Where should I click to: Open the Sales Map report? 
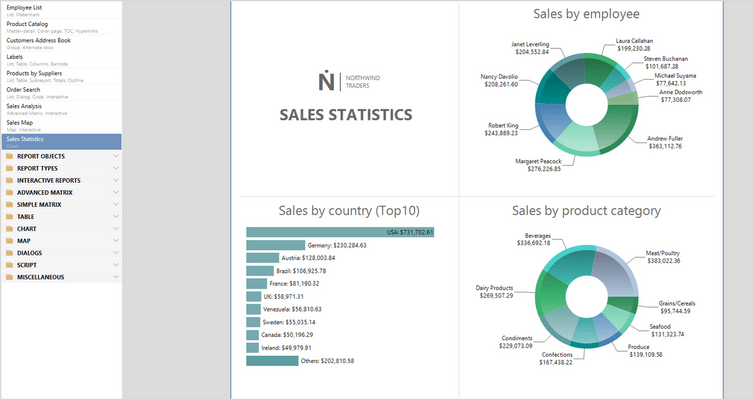[22, 122]
